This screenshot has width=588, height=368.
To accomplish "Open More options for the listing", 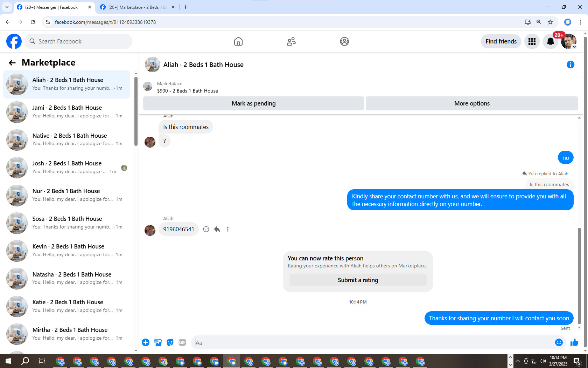I will click(x=472, y=103).
